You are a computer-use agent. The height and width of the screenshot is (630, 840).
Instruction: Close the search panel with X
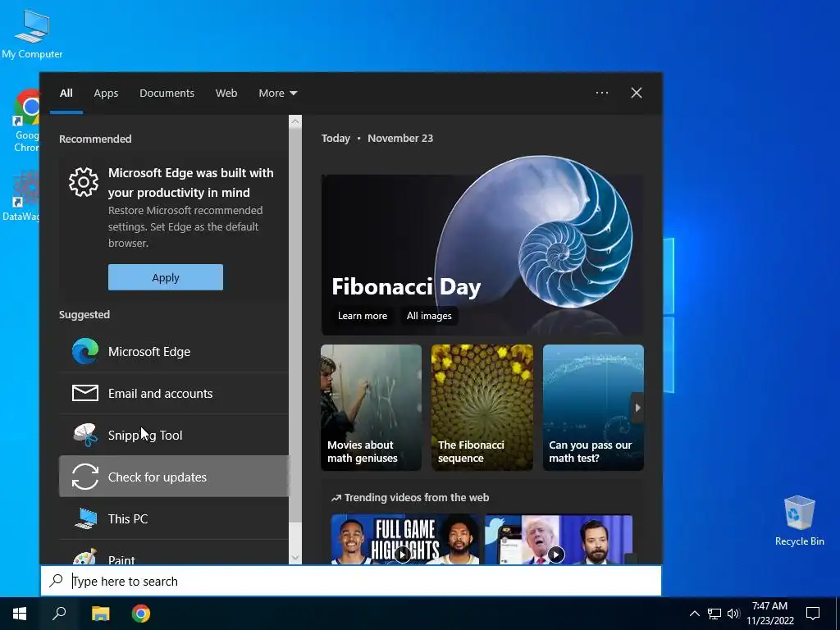(x=637, y=93)
